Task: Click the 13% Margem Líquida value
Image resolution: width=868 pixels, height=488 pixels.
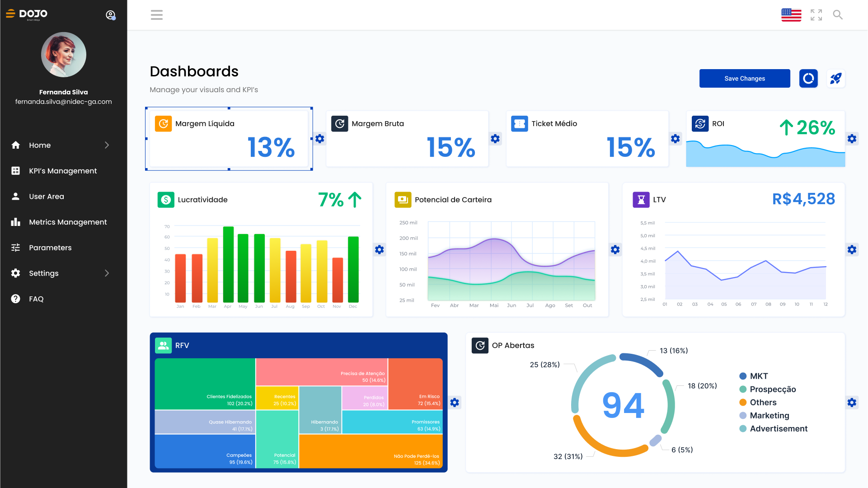Action: [x=271, y=147]
